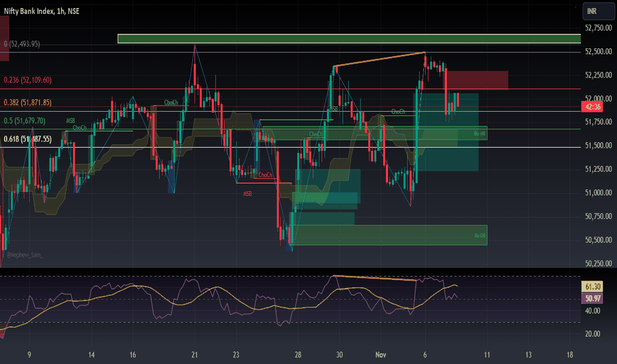Select the orange trendline connecting price highs
617x364 pixels.
[379, 59]
